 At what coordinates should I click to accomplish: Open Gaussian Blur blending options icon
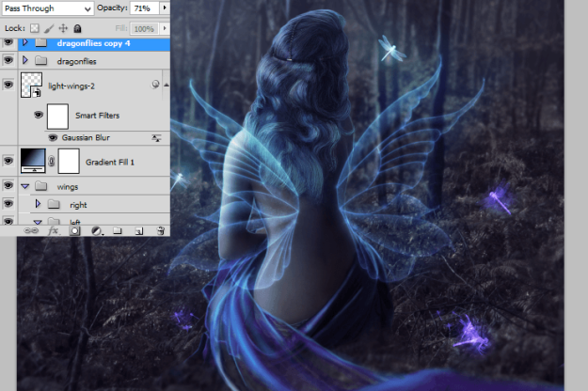[156, 138]
